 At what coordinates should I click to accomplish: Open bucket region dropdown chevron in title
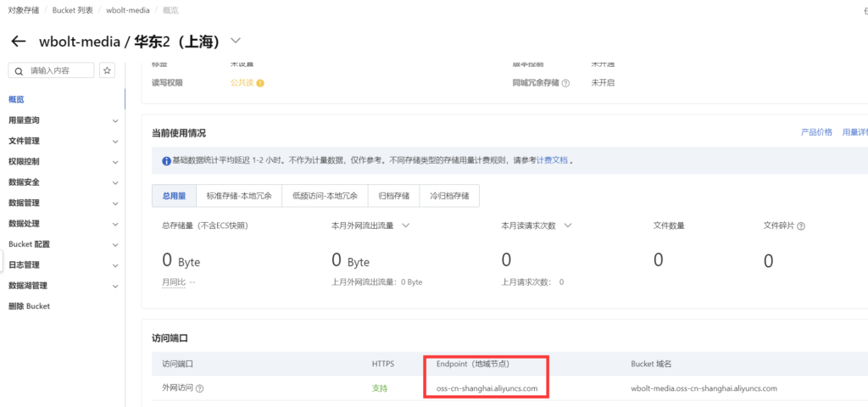tap(236, 41)
